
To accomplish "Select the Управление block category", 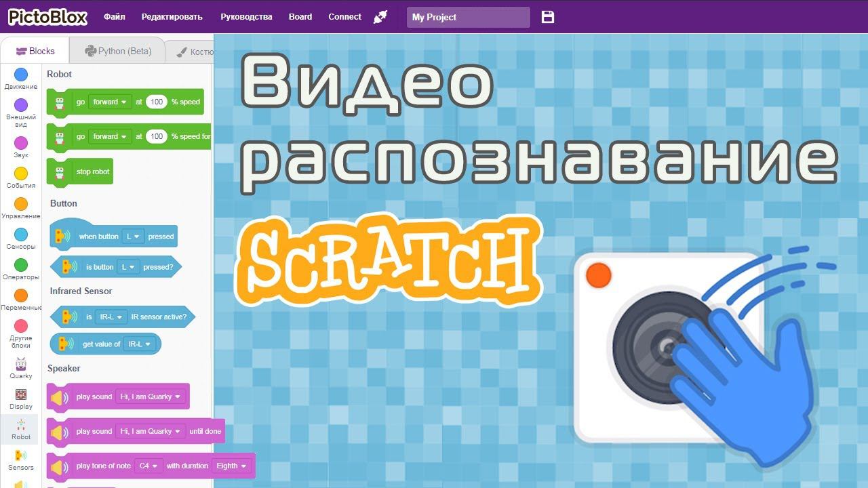I will pos(21,208).
